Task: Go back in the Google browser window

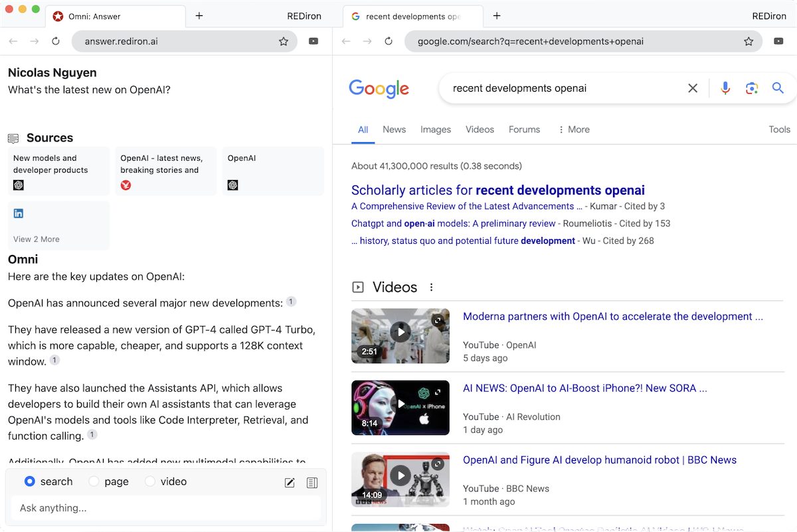Action: pos(346,41)
